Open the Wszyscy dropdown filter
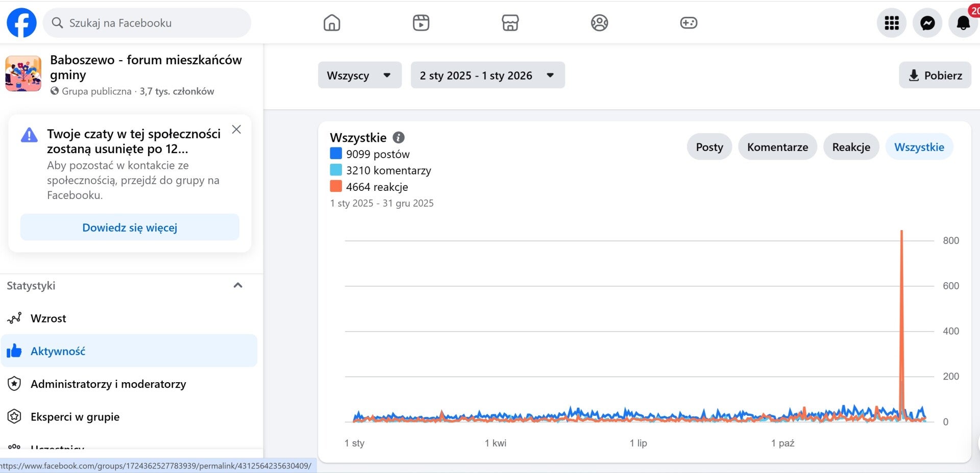 click(x=359, y=76)
